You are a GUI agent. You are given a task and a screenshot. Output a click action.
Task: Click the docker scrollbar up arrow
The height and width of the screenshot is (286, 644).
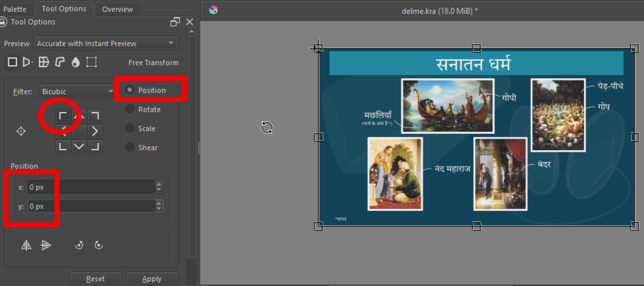(x=191, y=32)
